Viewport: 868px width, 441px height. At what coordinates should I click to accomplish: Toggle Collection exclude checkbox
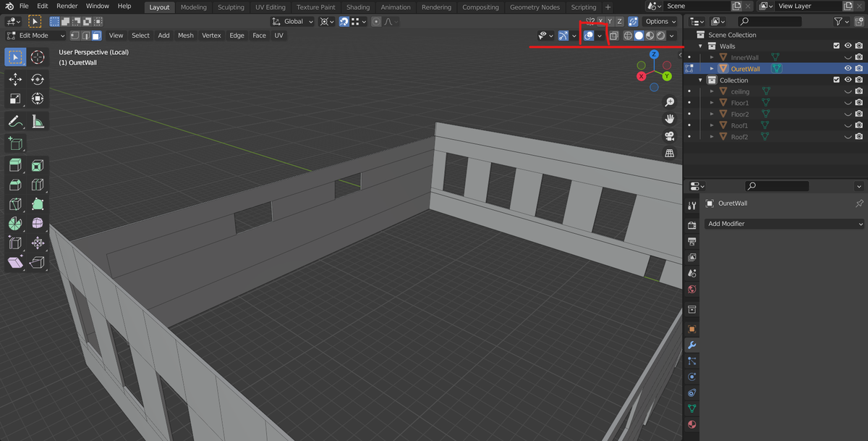pos(837,80)
